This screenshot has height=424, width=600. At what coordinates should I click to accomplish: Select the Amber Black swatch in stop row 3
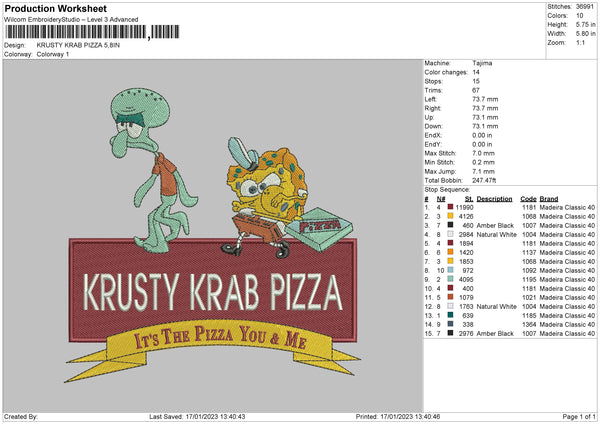pos(450,225)
